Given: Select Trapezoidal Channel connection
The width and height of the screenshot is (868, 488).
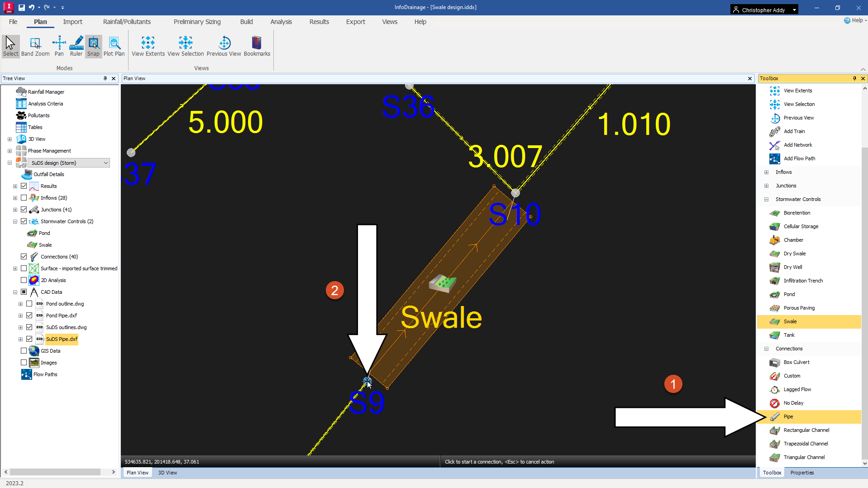Looking at the screenshot, I should pos(806,444).
